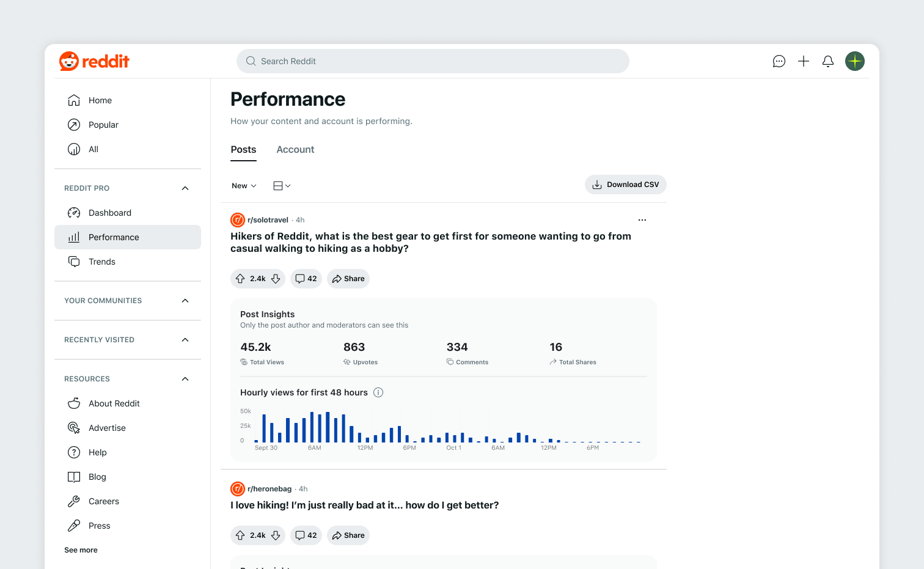
Task: Open the three-dot menu on solotravel post
Action: 642,220
